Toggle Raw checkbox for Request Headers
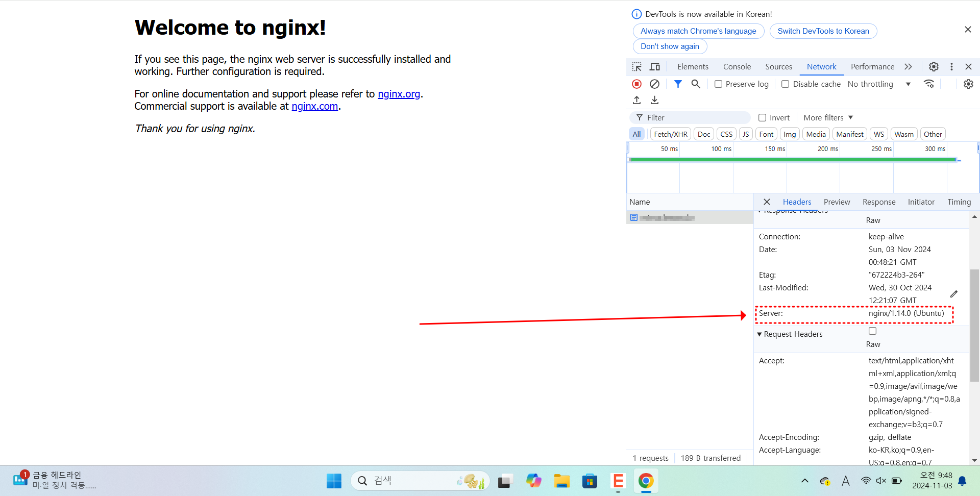 coord(872,331)
